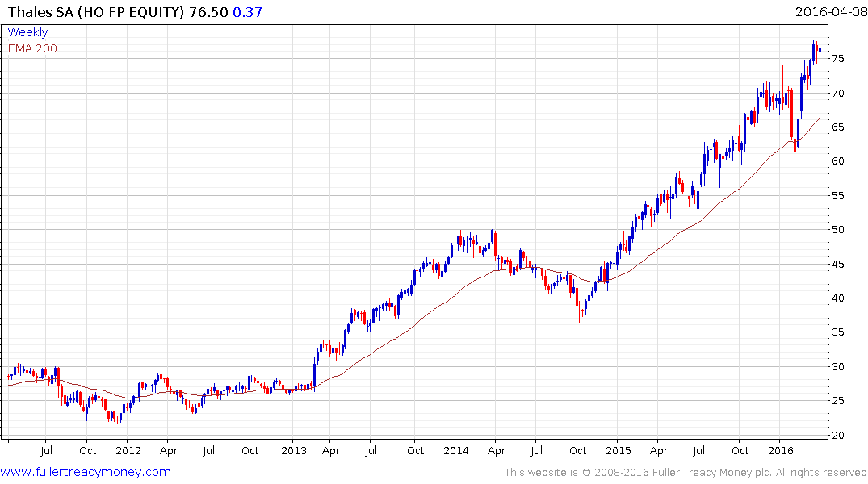Click the 35 price axis label
868x484 pixels.
pos(838,332)
